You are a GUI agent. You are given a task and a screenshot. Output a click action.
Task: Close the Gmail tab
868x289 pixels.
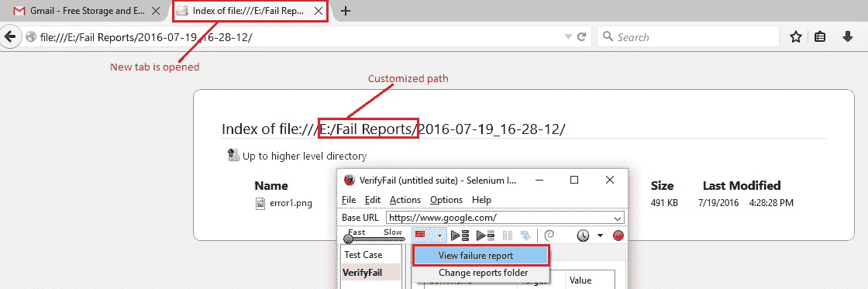156,11
